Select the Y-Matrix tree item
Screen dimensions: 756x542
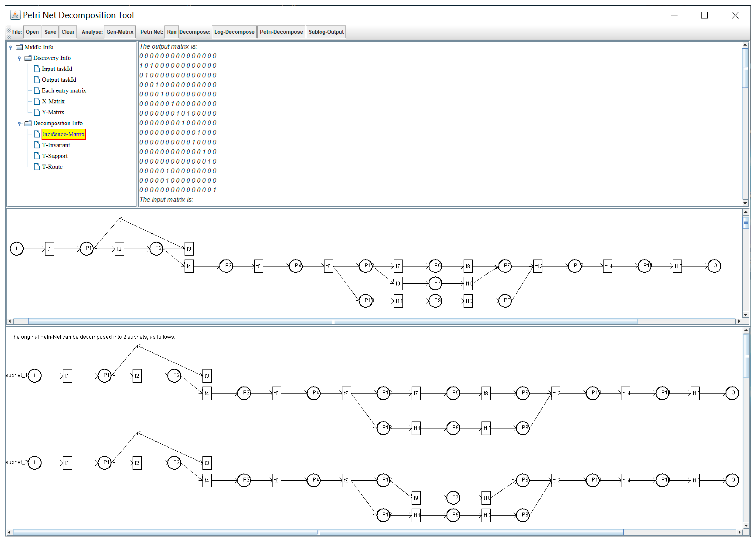point(53,112)
